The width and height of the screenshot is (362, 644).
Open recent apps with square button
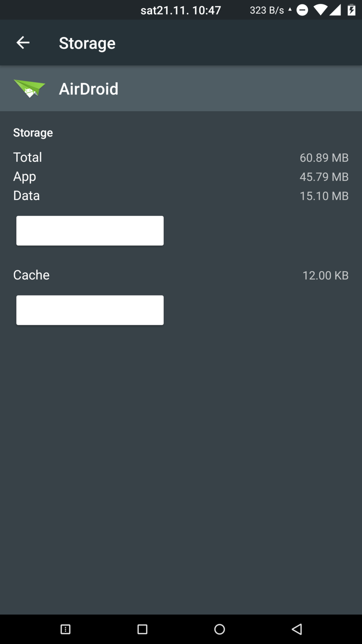click(142, 629)
